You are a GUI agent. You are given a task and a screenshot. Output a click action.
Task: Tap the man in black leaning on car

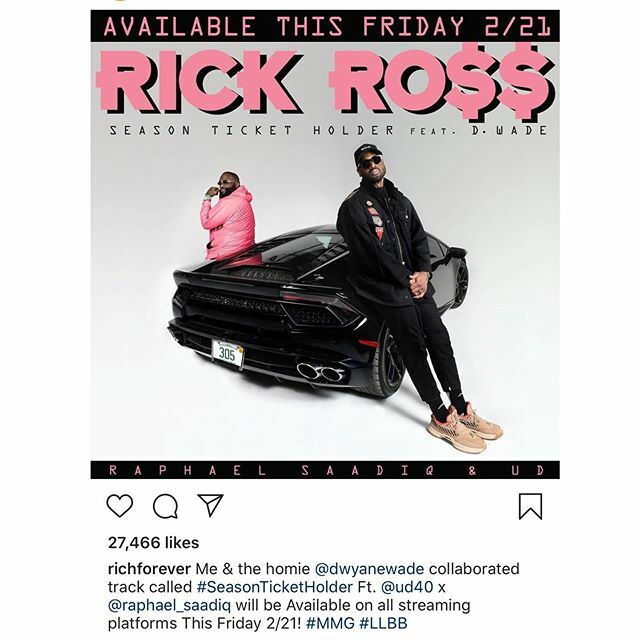[412, 294]
